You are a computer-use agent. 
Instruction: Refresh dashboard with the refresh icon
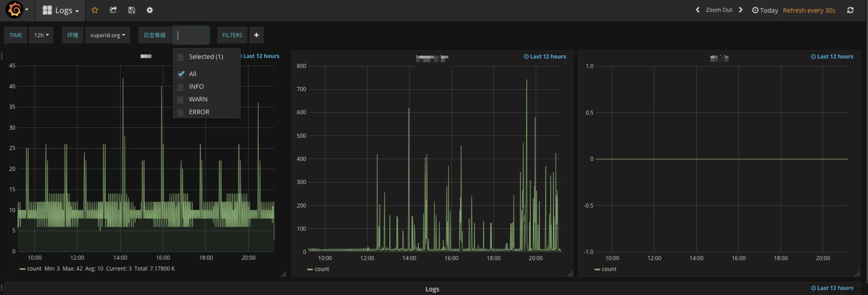tap(850, 10)
